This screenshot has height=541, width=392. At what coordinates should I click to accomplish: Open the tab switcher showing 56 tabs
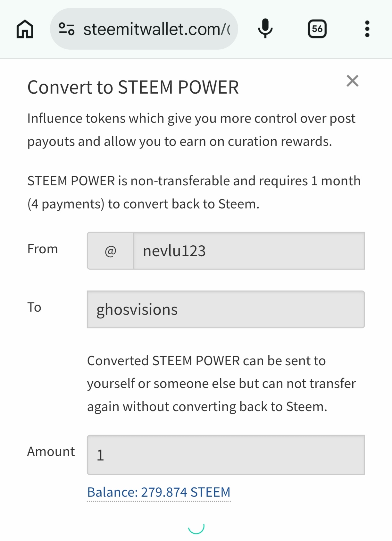pyautogui.click(x=317, y=29)
